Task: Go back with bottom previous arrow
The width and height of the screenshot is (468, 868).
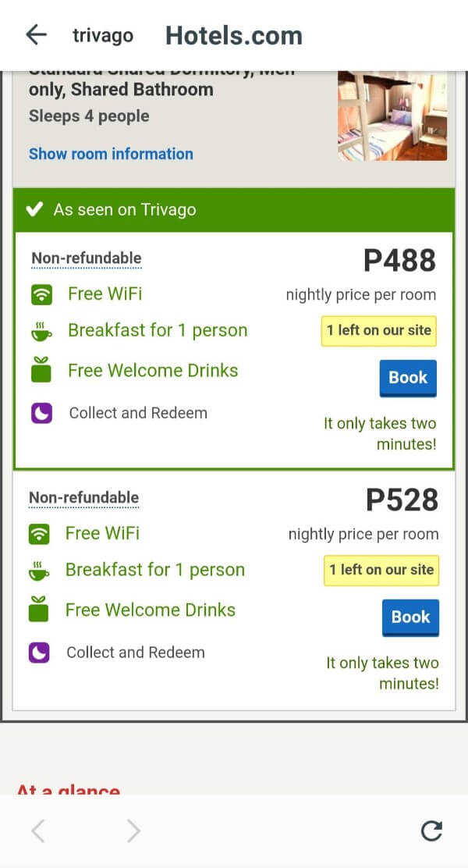Action: [37, 831]
